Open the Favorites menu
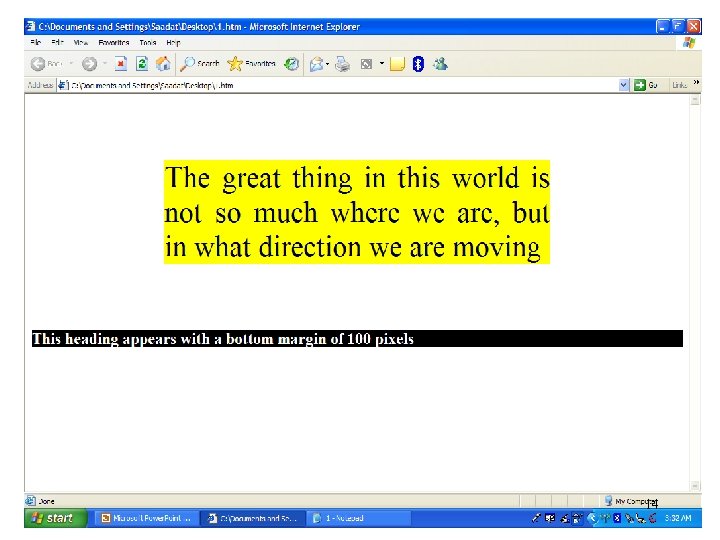This screenshot has height=540, width=720. click(x=113, y=42)
